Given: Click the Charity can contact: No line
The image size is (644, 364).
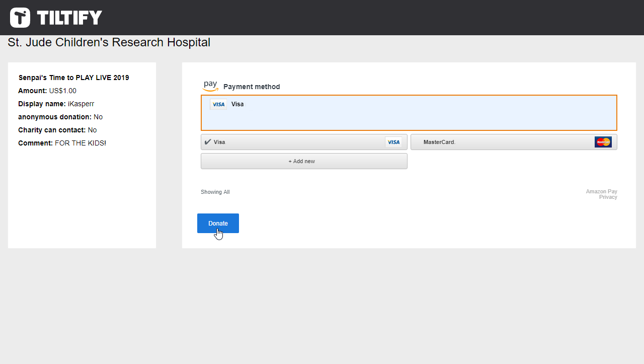Looking at the screenshot, I should pos(57,130).
